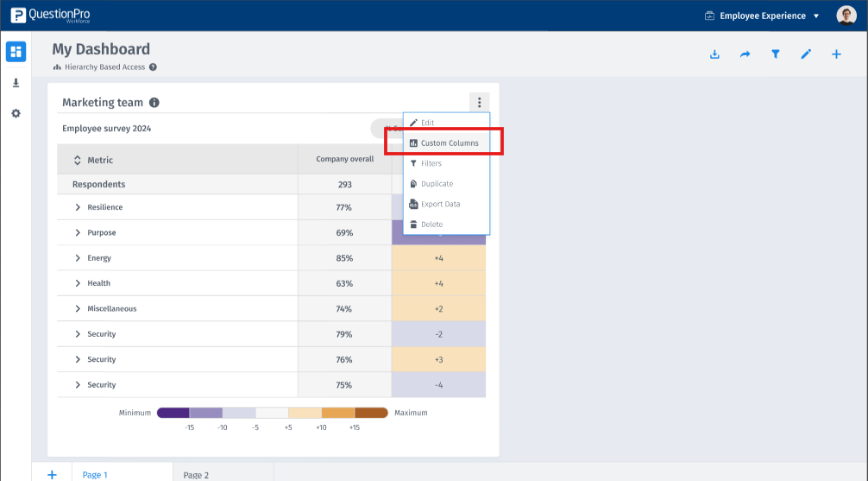Viewport: 868px width, 481px height.
Task: Choose Export Data in the widget menu
Action: [x=440, y=205]
